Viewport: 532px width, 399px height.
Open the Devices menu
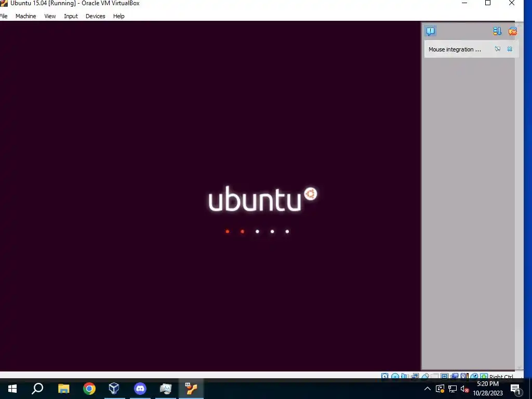[96, 16]
